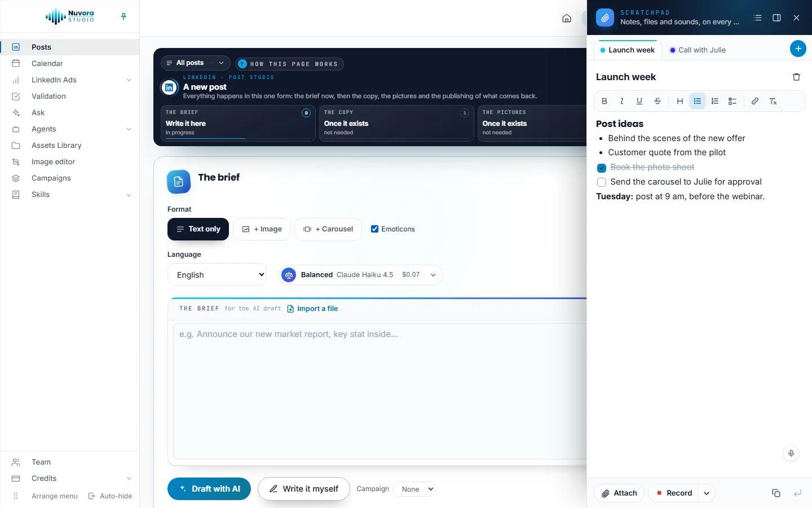The height and width of the screenshot is (508, 812).
Task: Insert a link in the note
Action: click(x=755, y=101)
